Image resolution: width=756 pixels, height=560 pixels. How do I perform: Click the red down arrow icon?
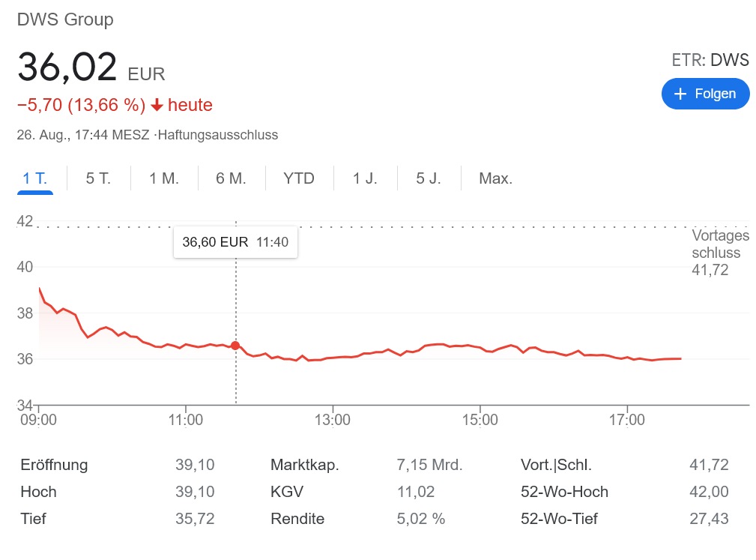(157, 106)
